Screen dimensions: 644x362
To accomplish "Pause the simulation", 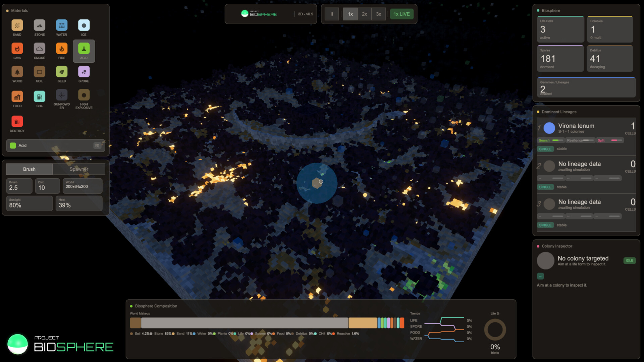I will pos(331,14).
